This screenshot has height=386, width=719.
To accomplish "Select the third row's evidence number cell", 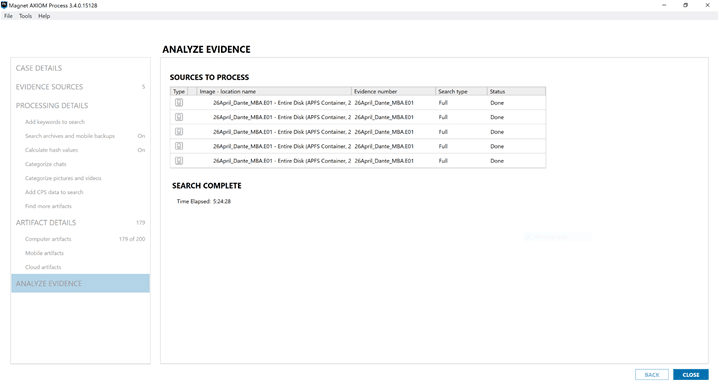I will [384, 132].
